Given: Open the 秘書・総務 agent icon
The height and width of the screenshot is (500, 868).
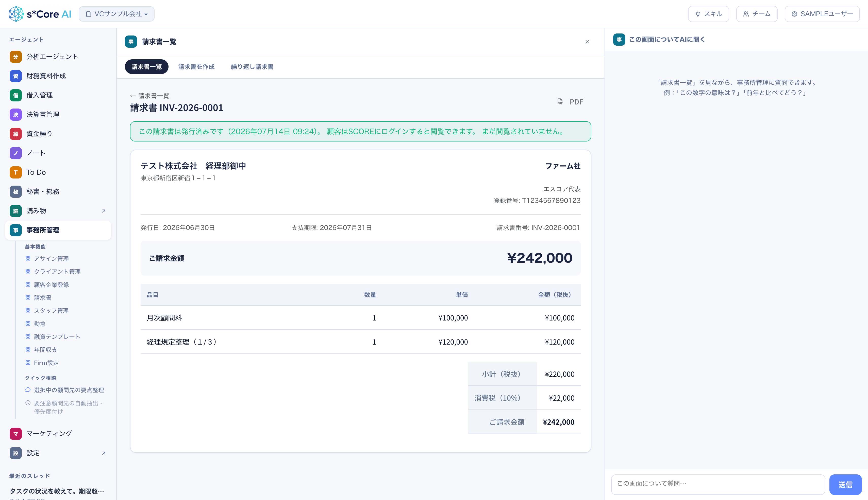Looking at the screenshot, I should tap(15, 192).
